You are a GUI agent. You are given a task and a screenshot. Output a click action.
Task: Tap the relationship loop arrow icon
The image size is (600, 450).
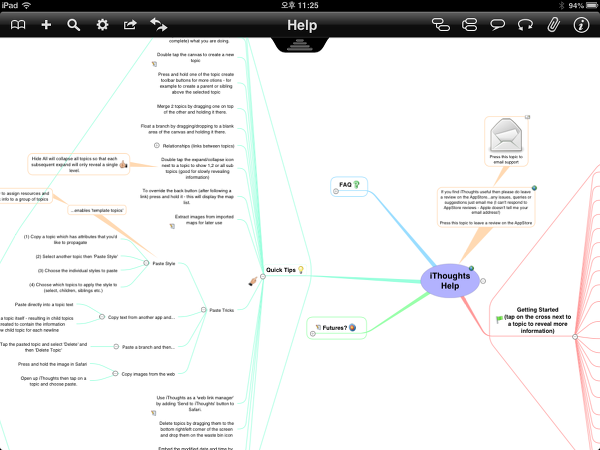[525, 25]
